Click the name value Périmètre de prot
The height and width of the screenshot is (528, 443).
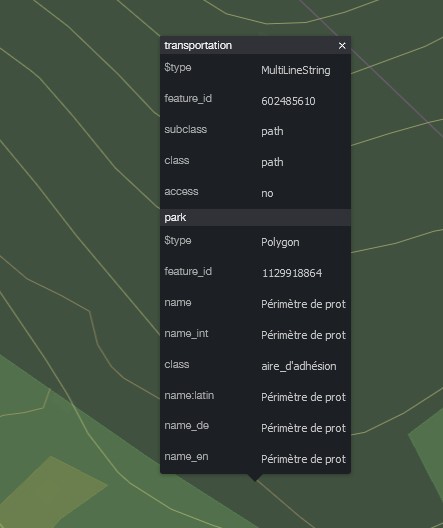tap(303, 304)
